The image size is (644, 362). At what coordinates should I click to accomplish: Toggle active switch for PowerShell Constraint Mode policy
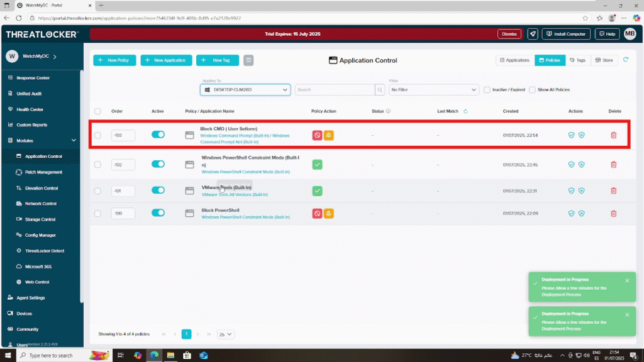[x=158, y=164]
